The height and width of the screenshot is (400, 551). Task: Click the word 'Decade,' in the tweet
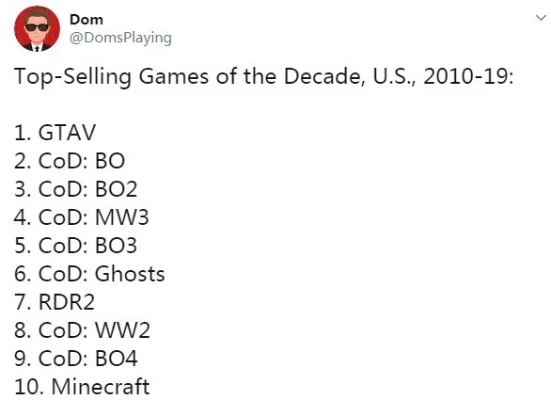pos(324,76)
